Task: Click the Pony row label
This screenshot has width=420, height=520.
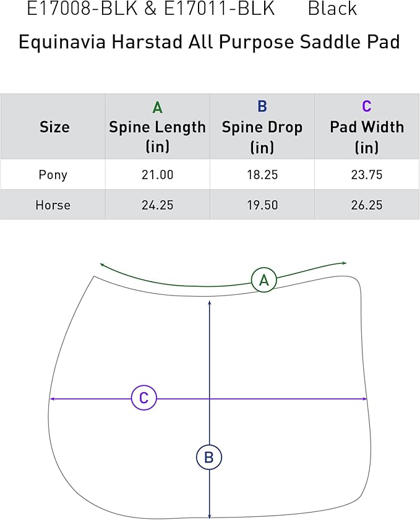Action: coord(53,175)
